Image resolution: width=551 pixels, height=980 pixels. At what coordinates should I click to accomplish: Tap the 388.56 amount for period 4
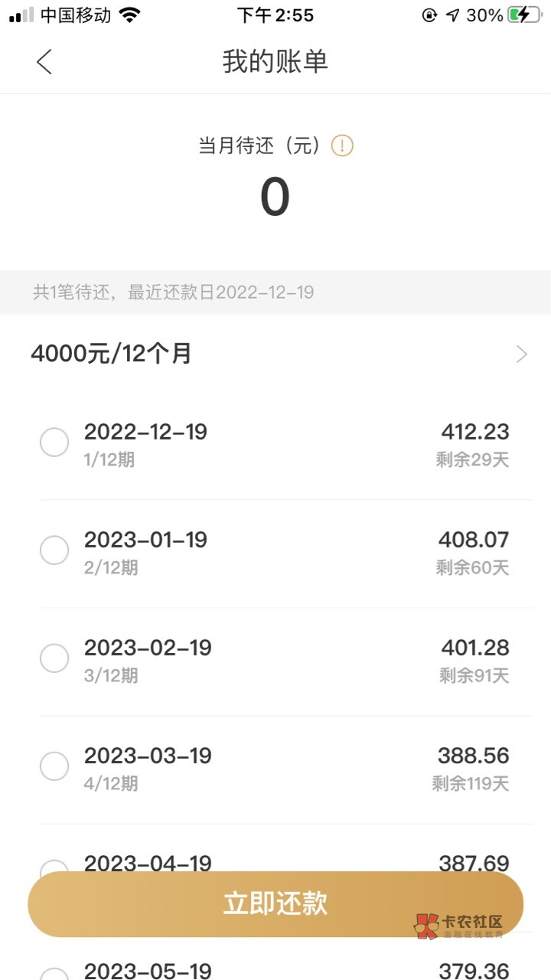pos(473,756)
